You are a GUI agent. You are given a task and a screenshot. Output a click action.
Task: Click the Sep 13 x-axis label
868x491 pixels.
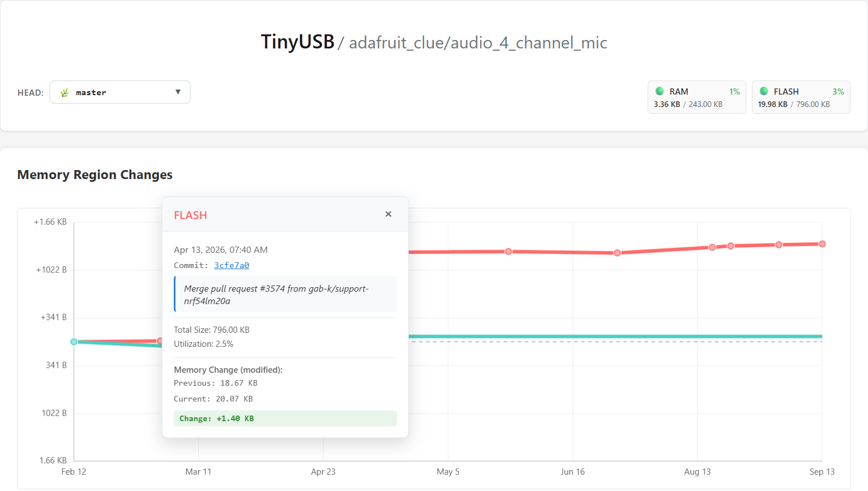click(822, 472)
